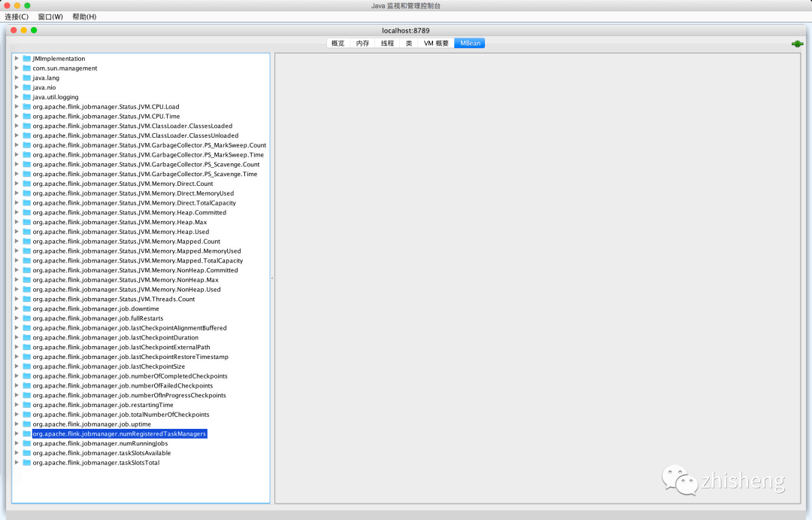The height and width of the screenshot is (520, 812).
Task: Click folder icon of JMImplementation
Action: point(27,59)
